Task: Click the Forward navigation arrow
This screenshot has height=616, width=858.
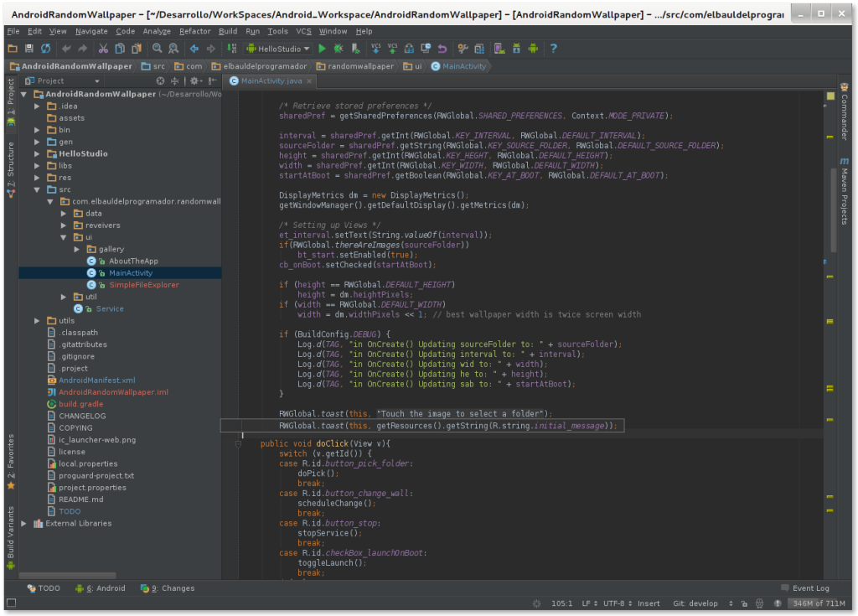Action: pos(210,49)
